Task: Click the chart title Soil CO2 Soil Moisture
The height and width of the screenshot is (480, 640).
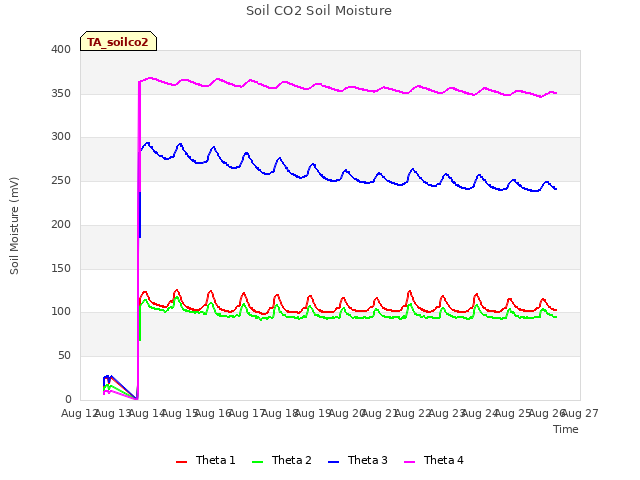Action: pyautogui.click(x=319, y=11)
